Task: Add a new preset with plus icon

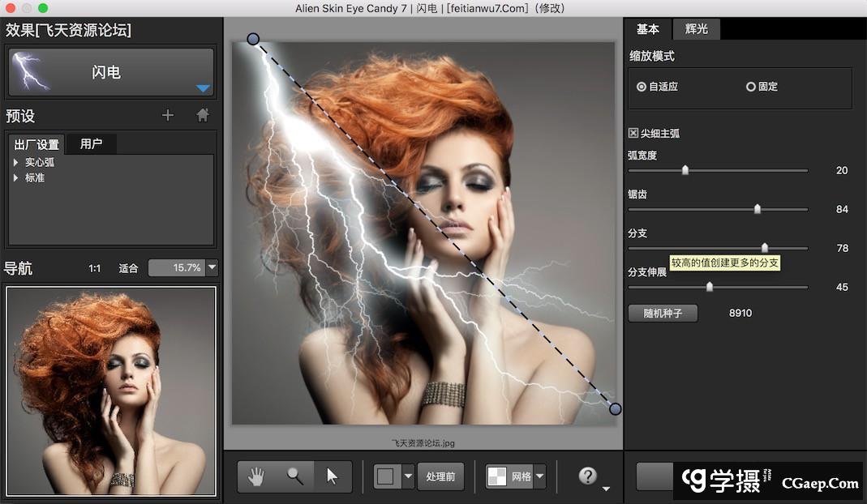Action: (x=168, y=116)
